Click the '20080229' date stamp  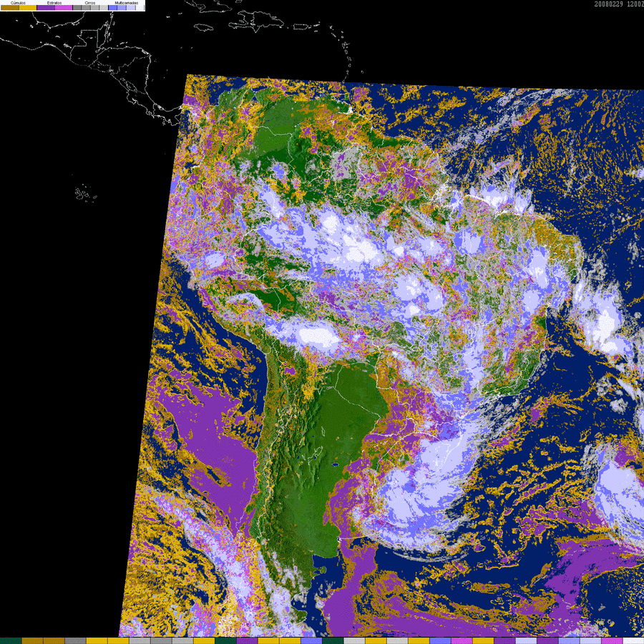pos(609,4)
